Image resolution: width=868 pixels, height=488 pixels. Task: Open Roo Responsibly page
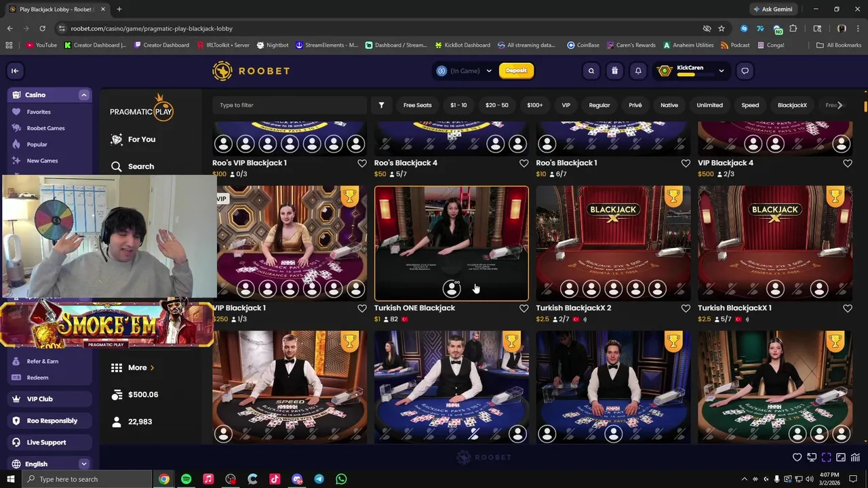pyautogui.click(x=50, y=421)
